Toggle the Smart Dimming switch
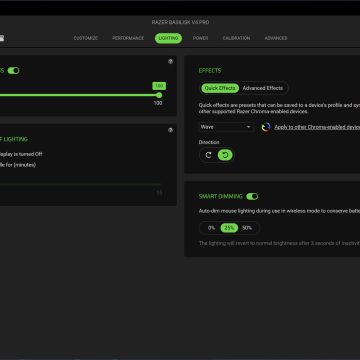The width and height of the screenshot is (360, 360). [x=252, y=196]
